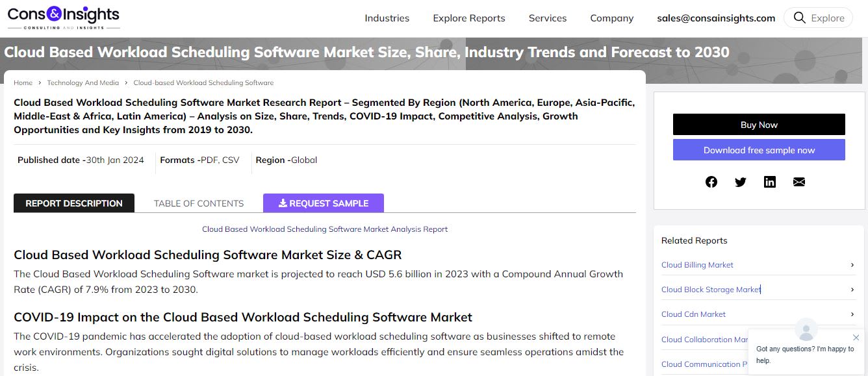Click the Facebook share icon

tap(711, 182)
